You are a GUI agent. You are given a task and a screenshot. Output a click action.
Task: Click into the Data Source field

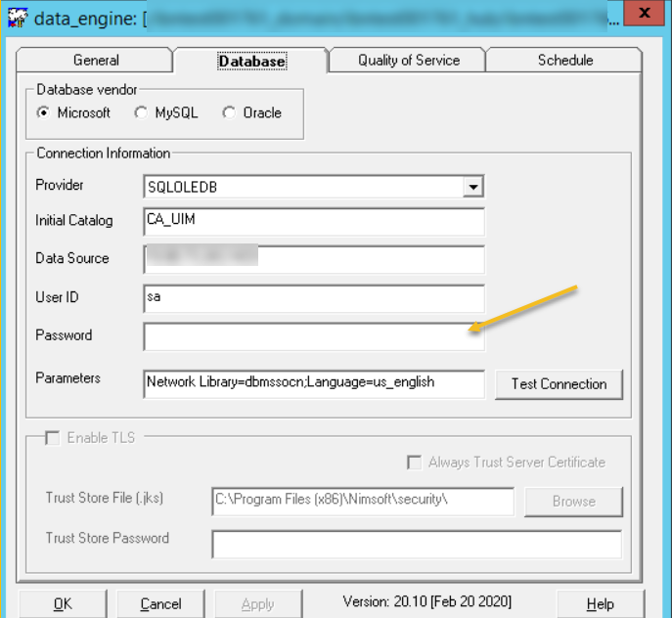(x=314, y=260)
